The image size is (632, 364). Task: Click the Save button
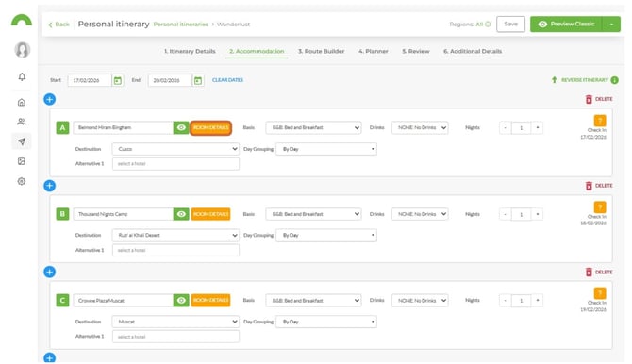tap(510, 25)
